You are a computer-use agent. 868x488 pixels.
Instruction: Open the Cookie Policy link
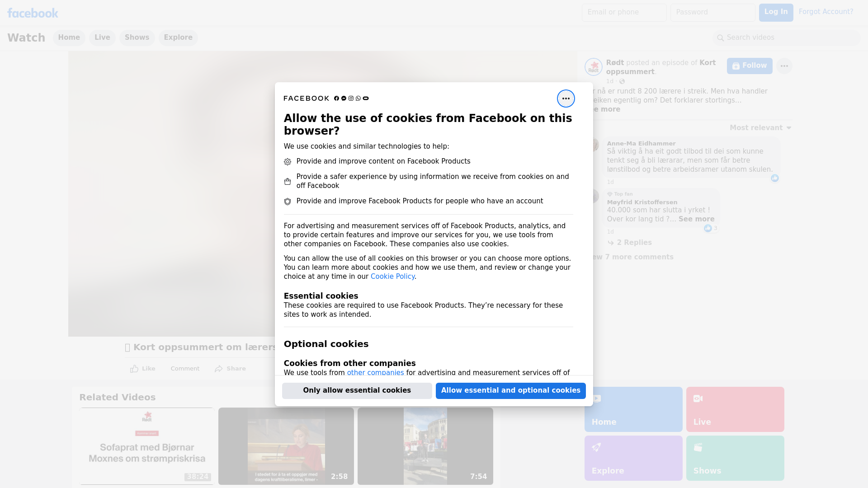[392, 277]
